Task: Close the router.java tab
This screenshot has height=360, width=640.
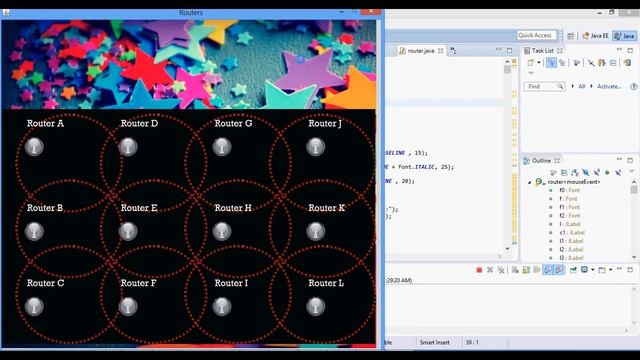Action: [440, 51]
